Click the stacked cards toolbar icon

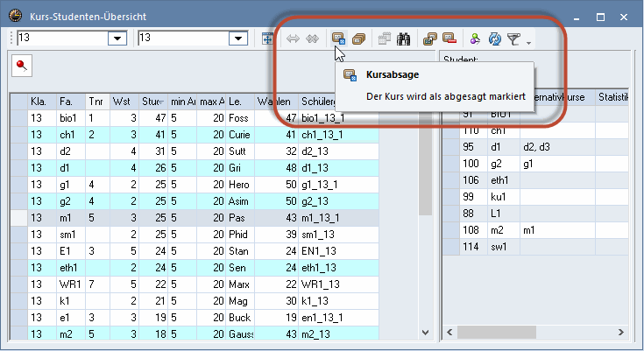click(x=358, y=39)
